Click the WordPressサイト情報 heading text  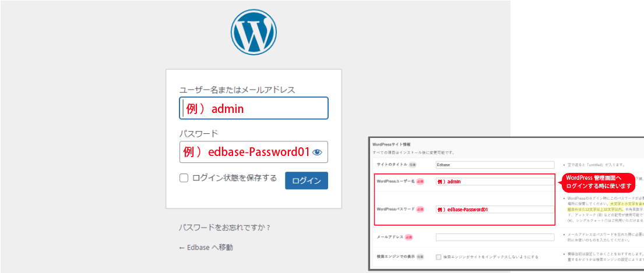pos(392,145)
